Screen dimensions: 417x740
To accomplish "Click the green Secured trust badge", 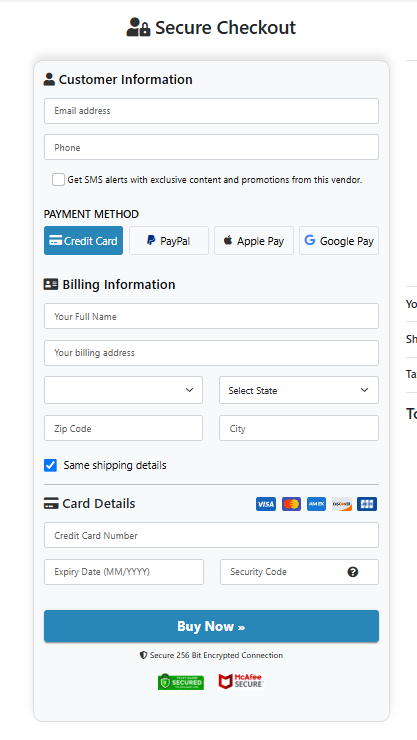I will pyautogui.click(x=181, y=681).
